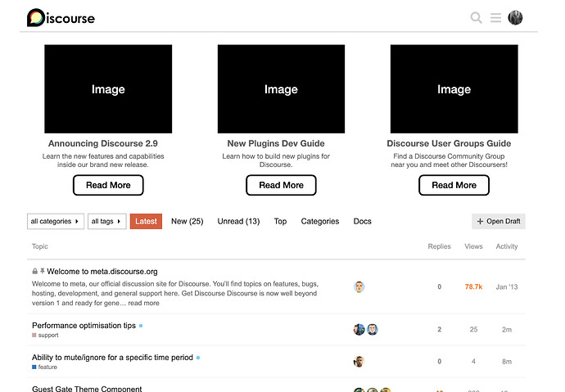565x392 pixels.
Task: Open Ability to mute/ignore for a specific time period
Action: 112,358
